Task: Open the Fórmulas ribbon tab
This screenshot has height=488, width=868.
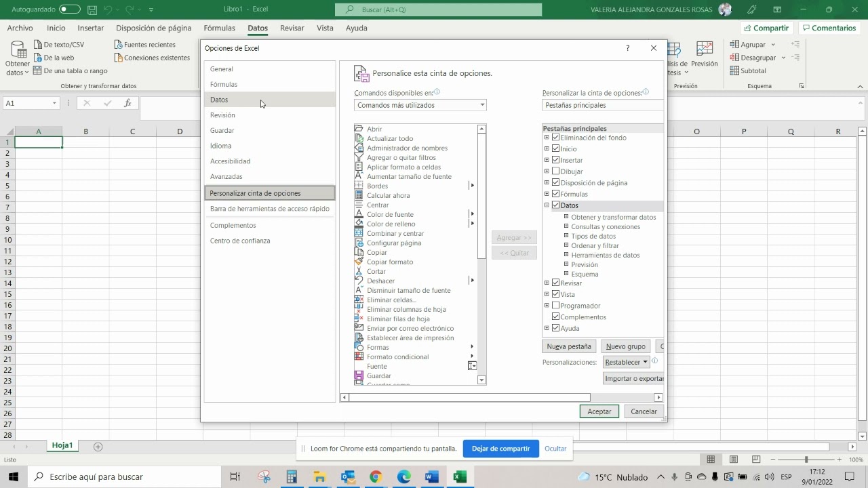Action: (219, 28)
